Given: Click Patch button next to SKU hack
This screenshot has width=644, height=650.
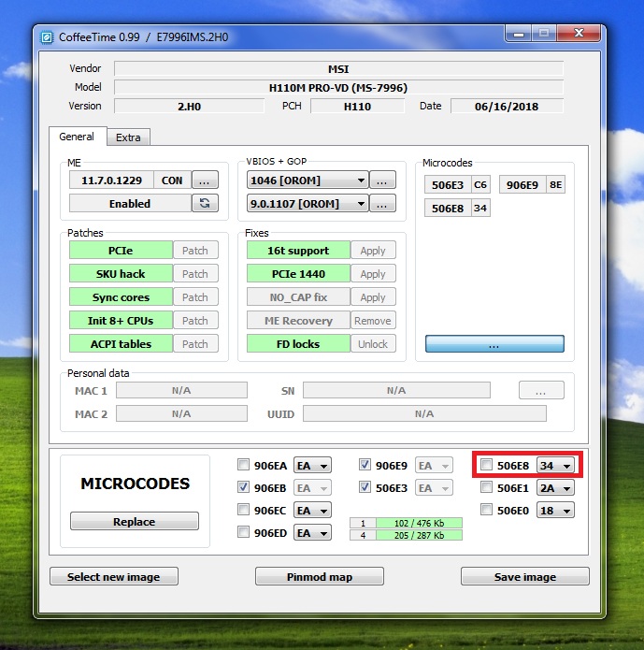Looking at the screenshot, I should [x=195, y=274].
